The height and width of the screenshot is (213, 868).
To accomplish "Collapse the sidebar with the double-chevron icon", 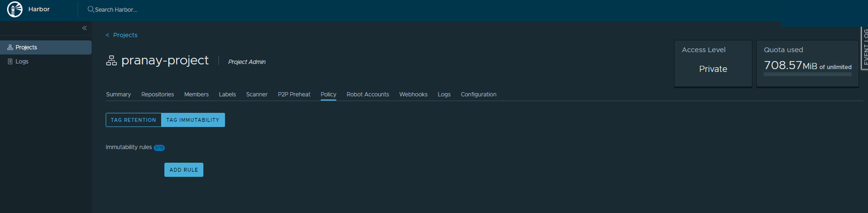I will (x=84, y=28).
